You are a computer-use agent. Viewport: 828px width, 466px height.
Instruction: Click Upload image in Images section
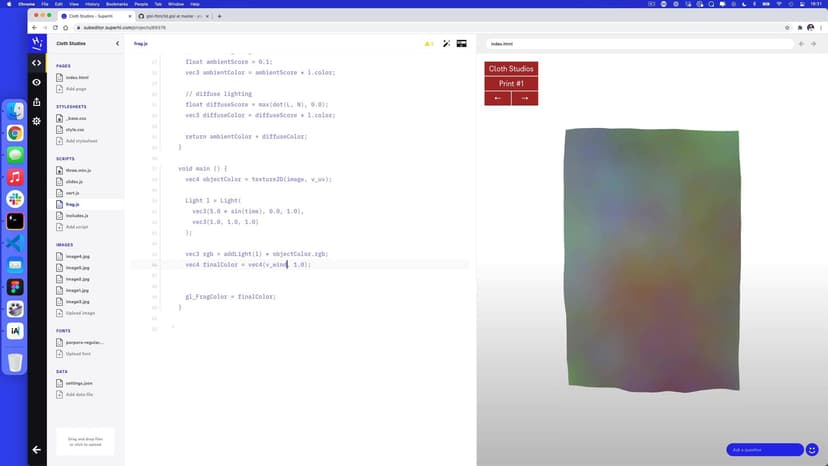[x=81, y=313]
